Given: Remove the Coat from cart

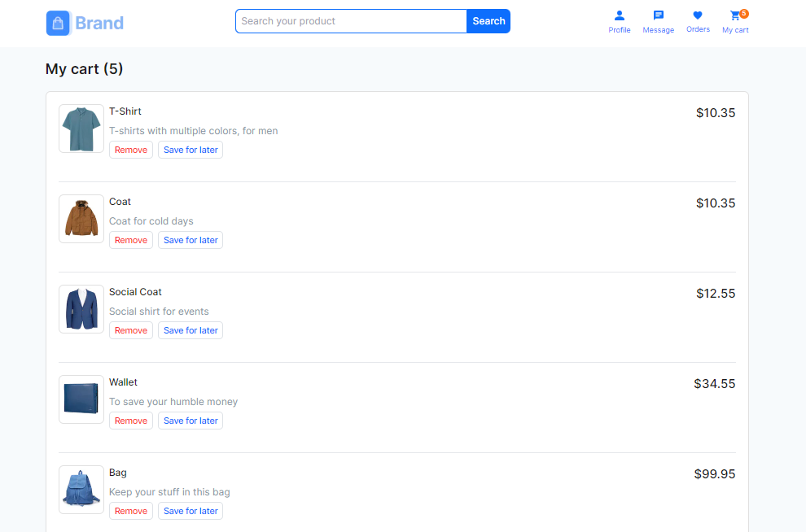Looking at the screenshot, I should click(x=131, y=240).
